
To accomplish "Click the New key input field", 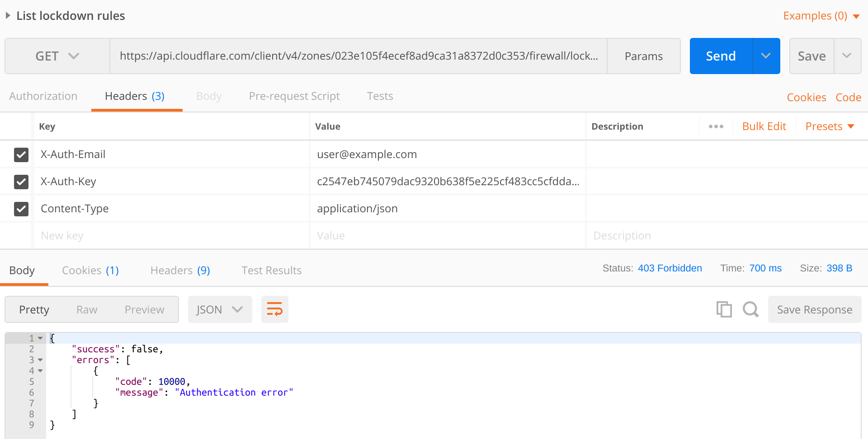I will (172, 236).
